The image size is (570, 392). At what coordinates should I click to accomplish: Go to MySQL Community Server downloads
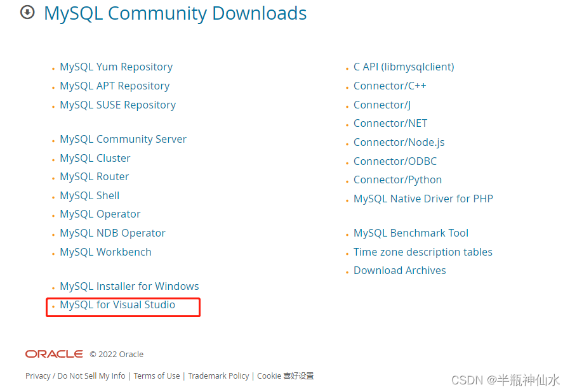[123, 139]
